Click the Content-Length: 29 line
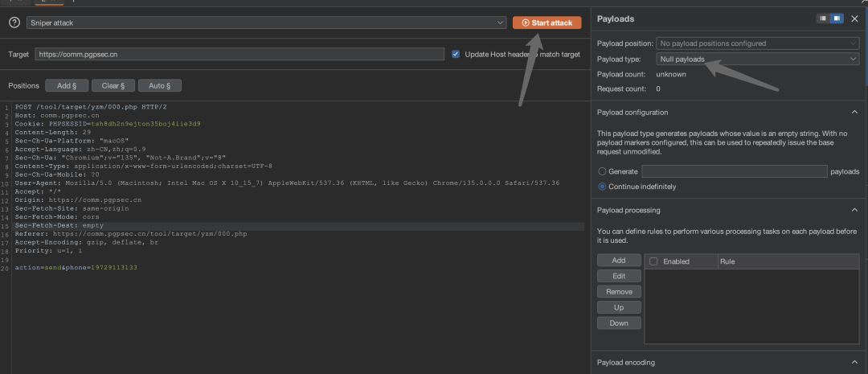868x374 pixels. 52,133
